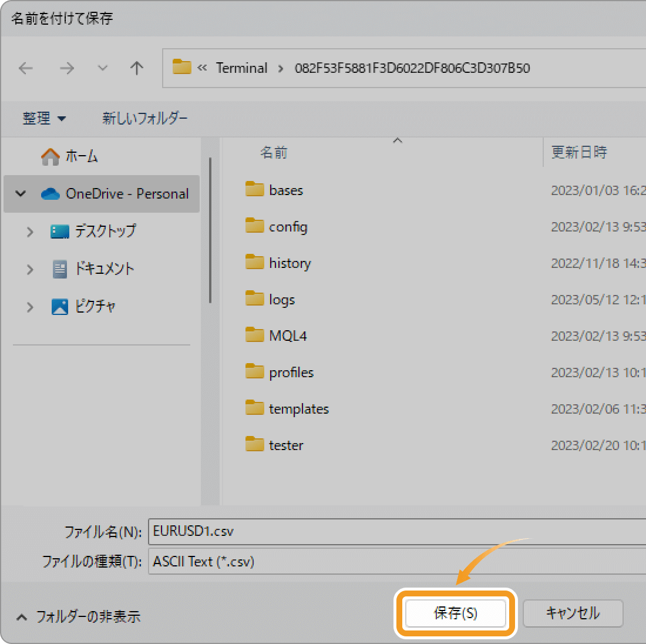
Task: Collapse folders with フォルダーの非表示
Action: click(x=78, y=617)
